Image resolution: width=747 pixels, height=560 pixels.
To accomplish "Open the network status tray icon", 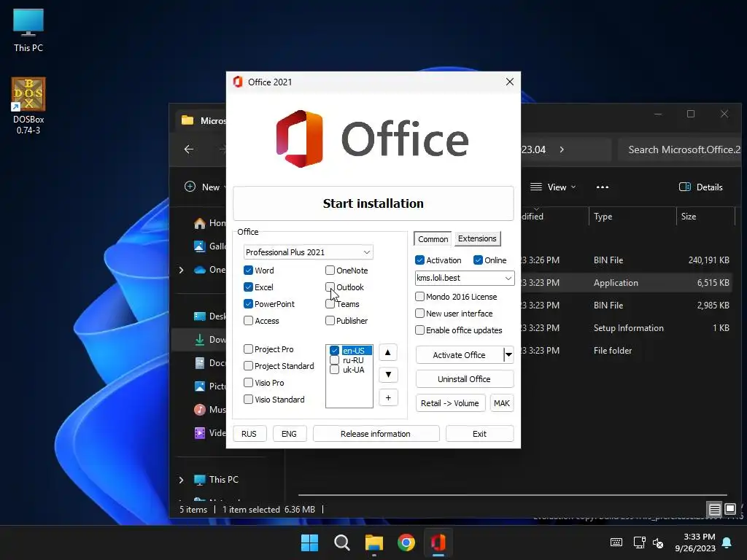I will pos(639,542).
